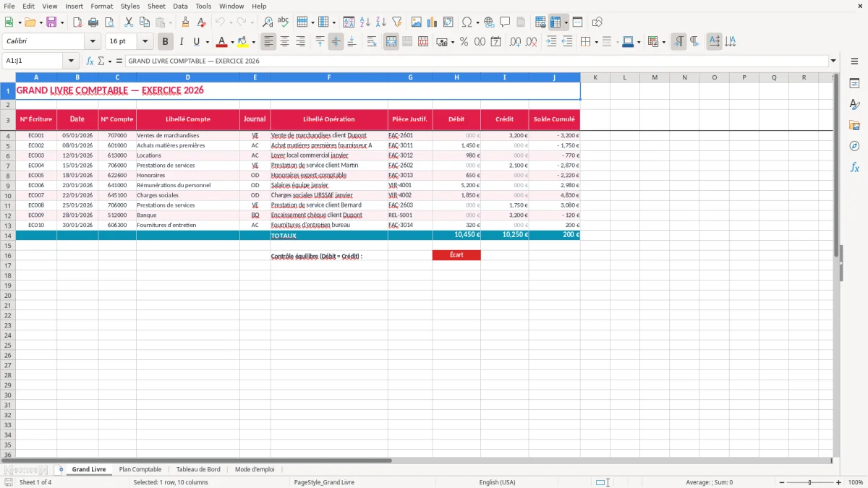The width and height of the screenshot is (868, 488).
Task: Toggle Center Vertically alignment
Action: click(336, 42)
